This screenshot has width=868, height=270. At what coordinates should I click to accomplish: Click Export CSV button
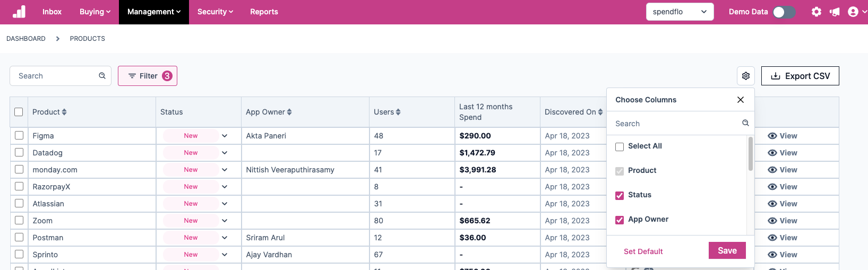(800, 76)
